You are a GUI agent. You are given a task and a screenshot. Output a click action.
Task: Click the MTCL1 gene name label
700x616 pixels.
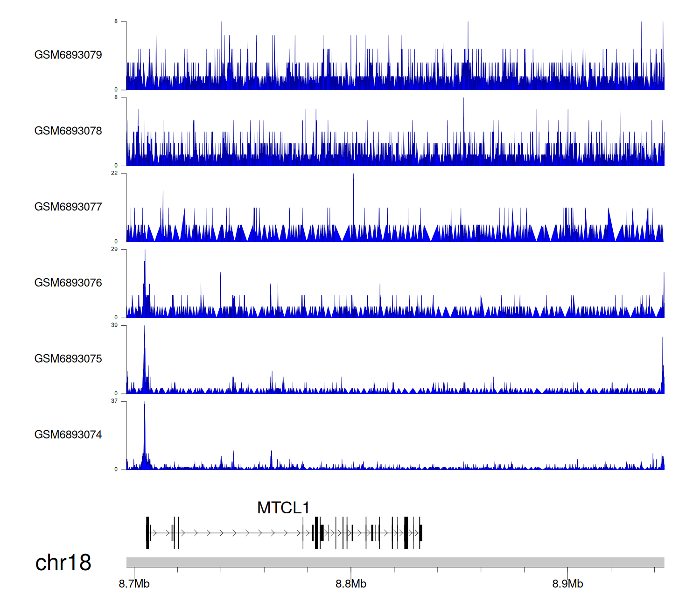[x=283, y=508]
